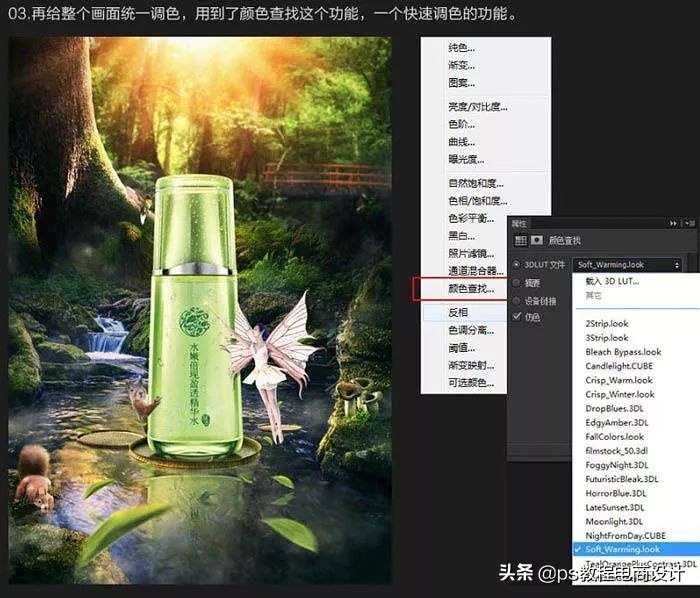Choose 照片滤镜... adjustment

471,253
